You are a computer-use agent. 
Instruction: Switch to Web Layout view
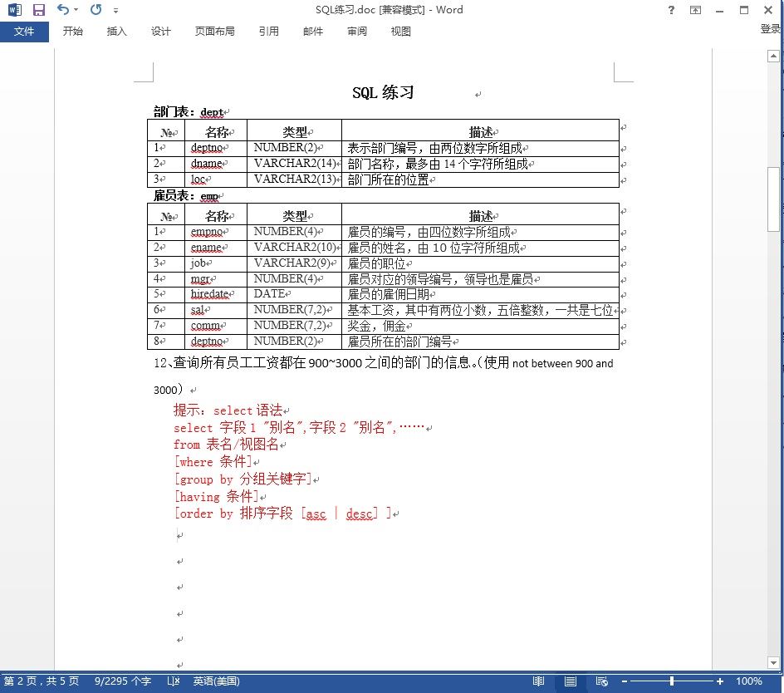point(602,681)
